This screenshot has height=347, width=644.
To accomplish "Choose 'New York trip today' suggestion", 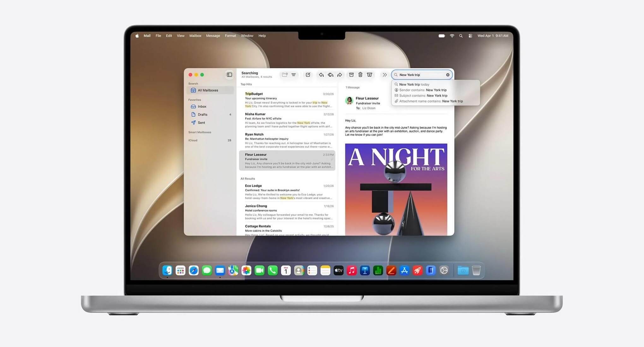I will [x=436, y=84].
